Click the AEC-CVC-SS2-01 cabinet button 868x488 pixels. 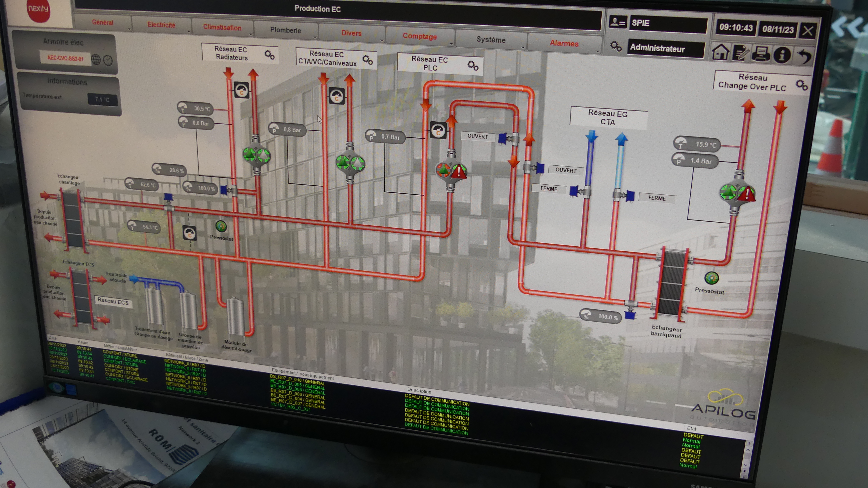pyautogui.click(x=65, y=58)
